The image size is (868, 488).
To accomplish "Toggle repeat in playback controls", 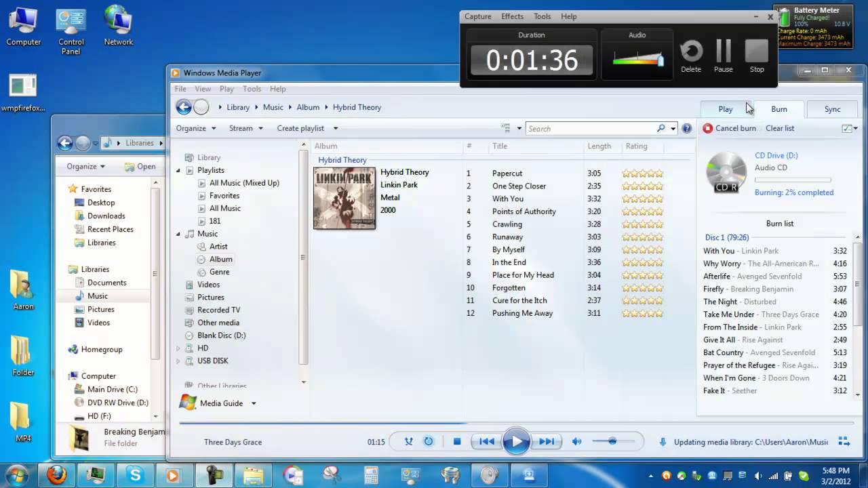I will click(429, 441).
